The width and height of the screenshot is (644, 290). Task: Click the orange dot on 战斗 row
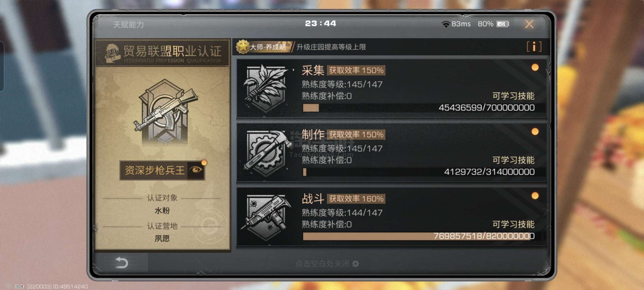[x=535, y=196]
